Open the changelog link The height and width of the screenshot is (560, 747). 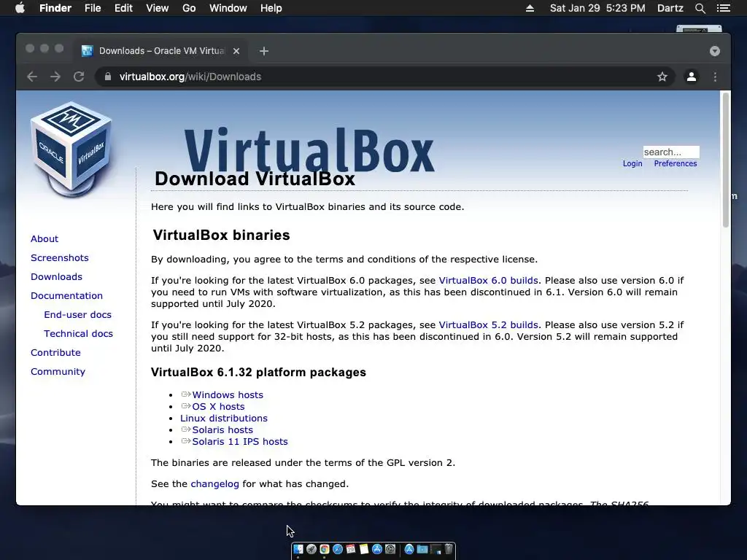[215, 484]
